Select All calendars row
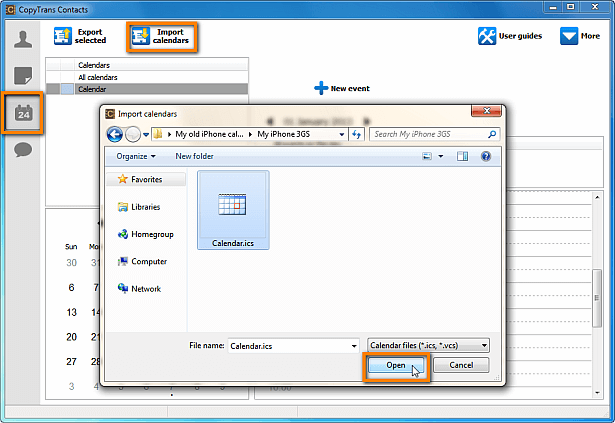Viewport: 615px width, 423px height. (x=147, y=77)
